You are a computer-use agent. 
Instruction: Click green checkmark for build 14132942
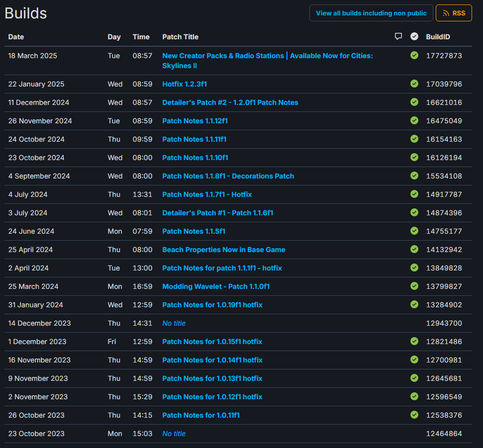pyautogui.click(x=414, y=250)
